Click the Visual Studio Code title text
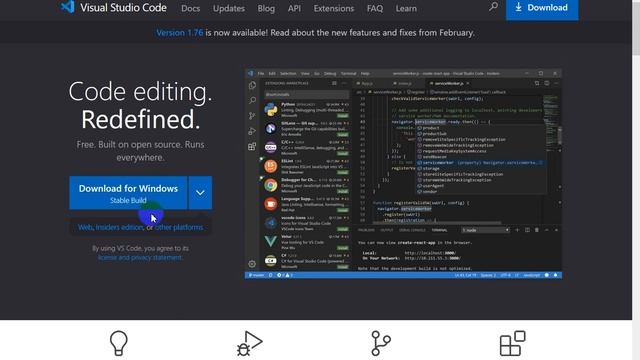 click(123, 7)
